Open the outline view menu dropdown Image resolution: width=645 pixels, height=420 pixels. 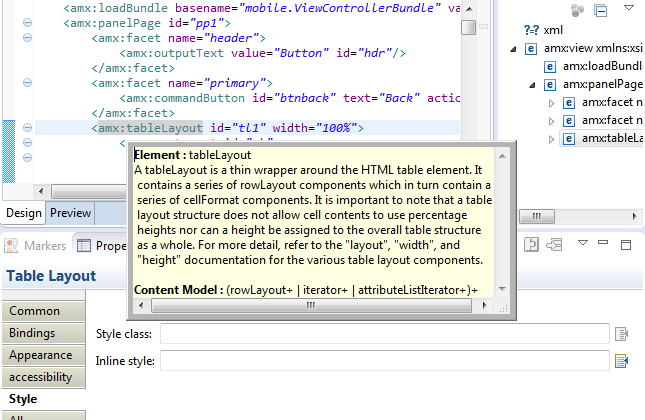[629, 7]
